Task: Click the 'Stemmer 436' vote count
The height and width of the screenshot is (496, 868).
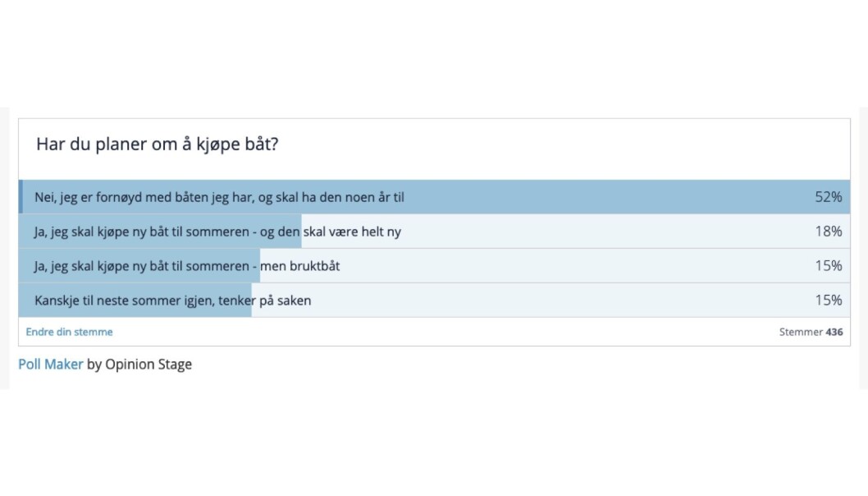Action: click(x=811, y=332)
